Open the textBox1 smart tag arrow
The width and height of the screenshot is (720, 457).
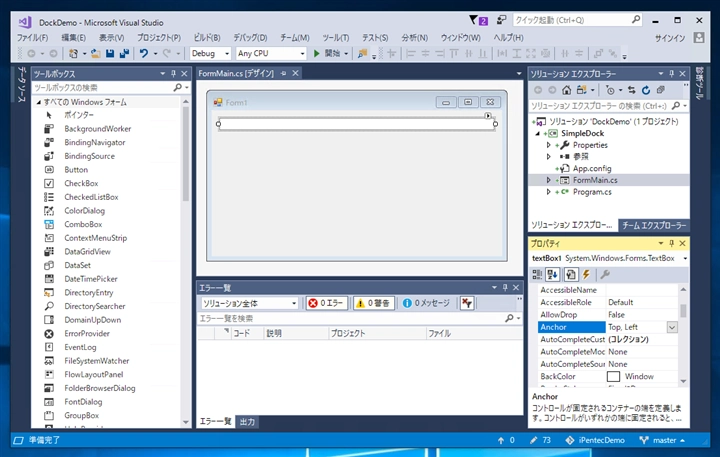click(488, 116)
